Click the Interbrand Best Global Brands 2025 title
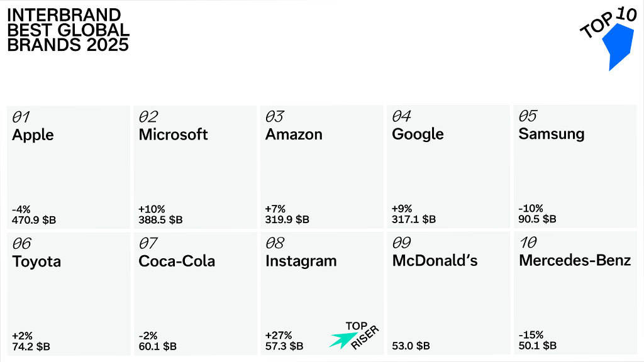 point(68,30)
